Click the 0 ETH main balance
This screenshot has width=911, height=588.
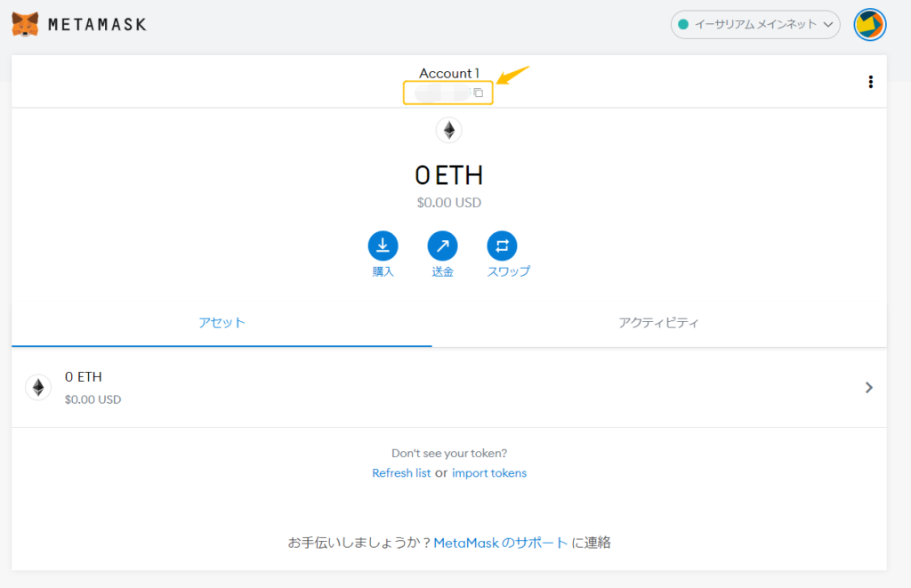click(449, 175)
